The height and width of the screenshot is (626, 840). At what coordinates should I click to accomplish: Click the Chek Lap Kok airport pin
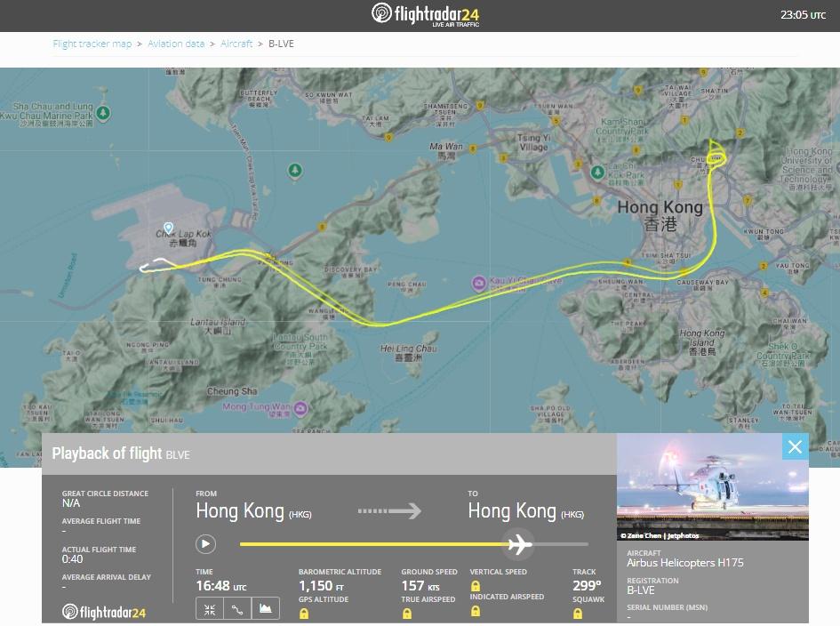click(x=168, y=229)
